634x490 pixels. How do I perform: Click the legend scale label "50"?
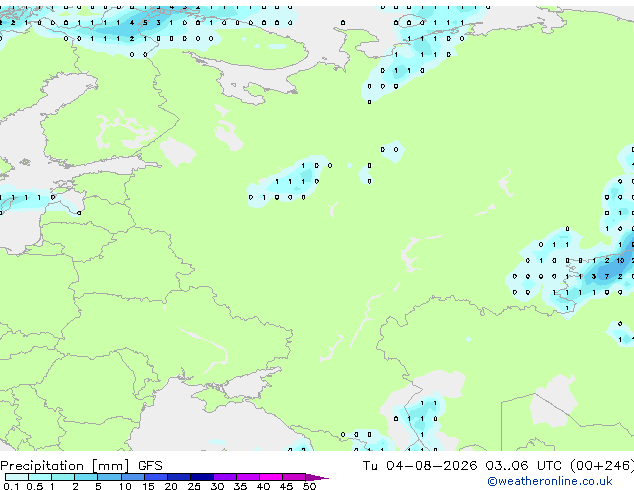tap(309, 486)
